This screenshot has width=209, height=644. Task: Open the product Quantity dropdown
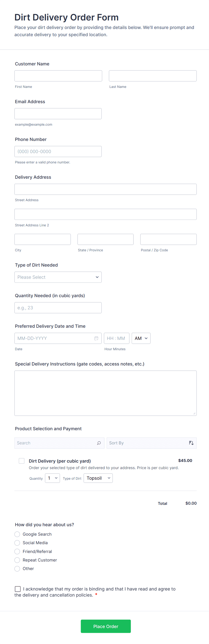pyautogui.click(x=53, y=478)
